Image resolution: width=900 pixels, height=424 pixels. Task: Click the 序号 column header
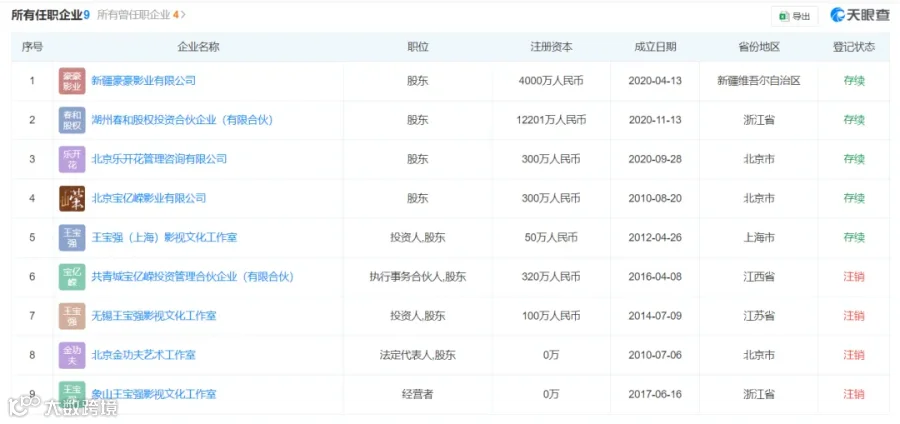pos(32,47)
